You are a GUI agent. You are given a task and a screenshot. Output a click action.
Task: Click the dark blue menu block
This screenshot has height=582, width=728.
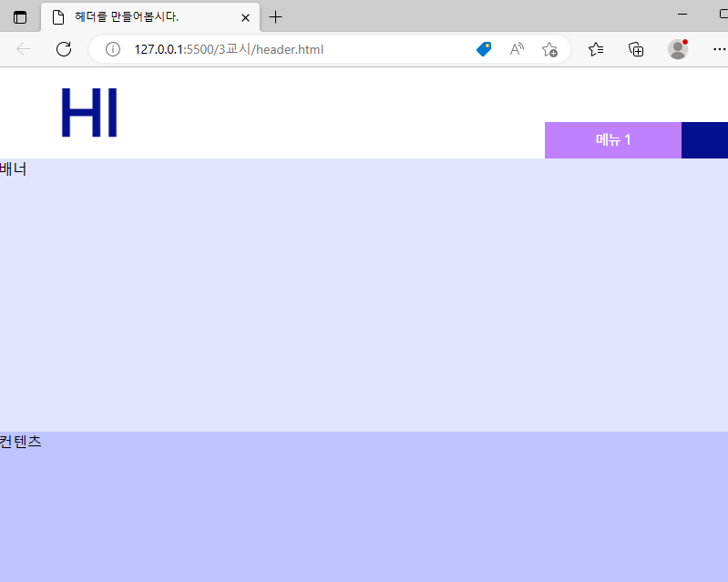704,140
